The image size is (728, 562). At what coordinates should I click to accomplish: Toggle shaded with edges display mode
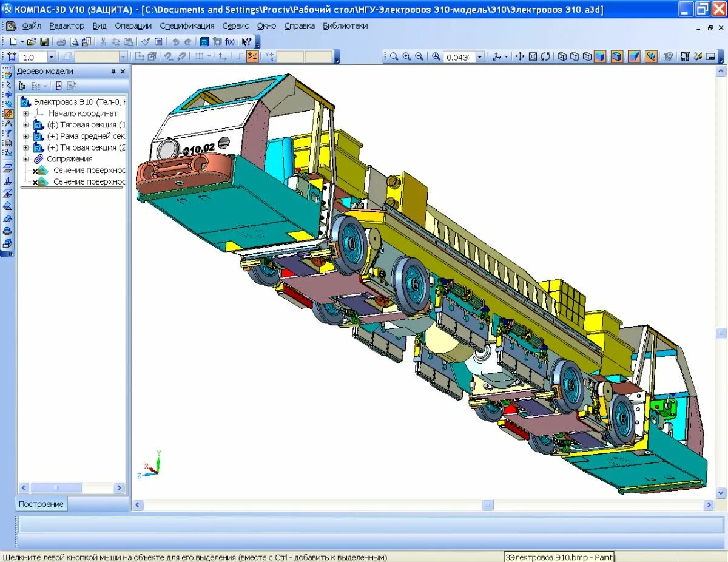pyautogui.click(x=617, y=56)
